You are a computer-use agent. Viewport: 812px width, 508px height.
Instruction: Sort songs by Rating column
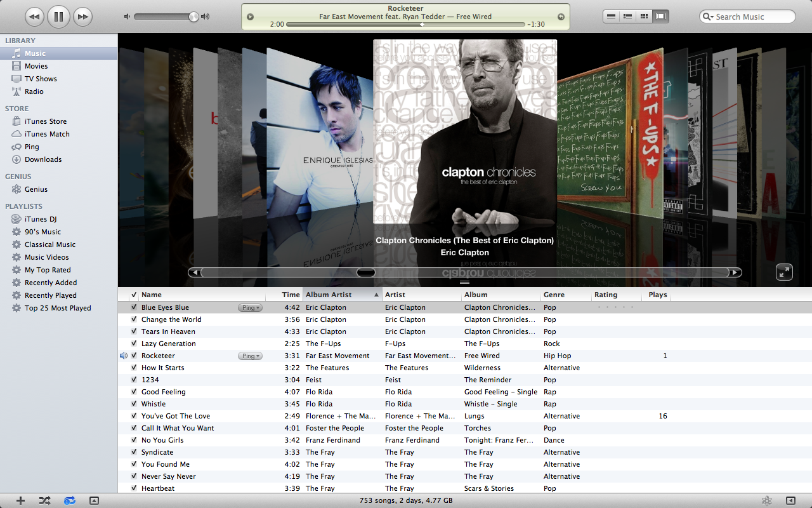pyautogui.click(x=615, y=295)
